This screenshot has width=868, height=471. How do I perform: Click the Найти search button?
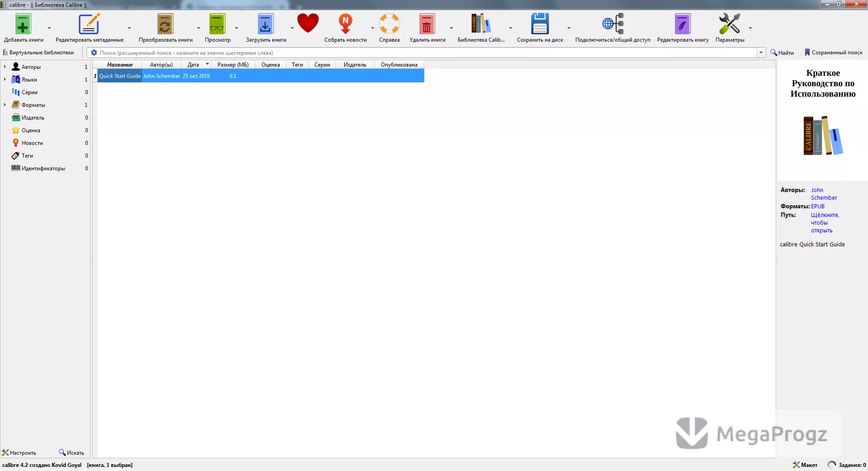[x=782, y=52]
